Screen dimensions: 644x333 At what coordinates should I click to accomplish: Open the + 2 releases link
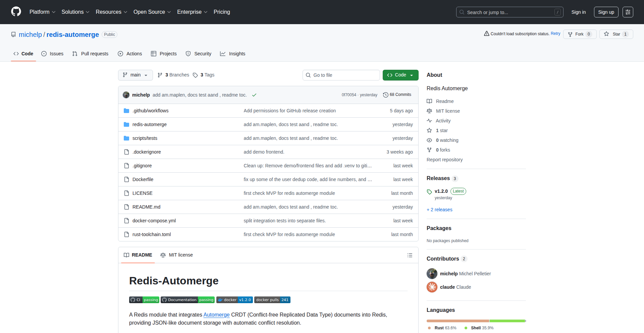[x=439, y=209]
